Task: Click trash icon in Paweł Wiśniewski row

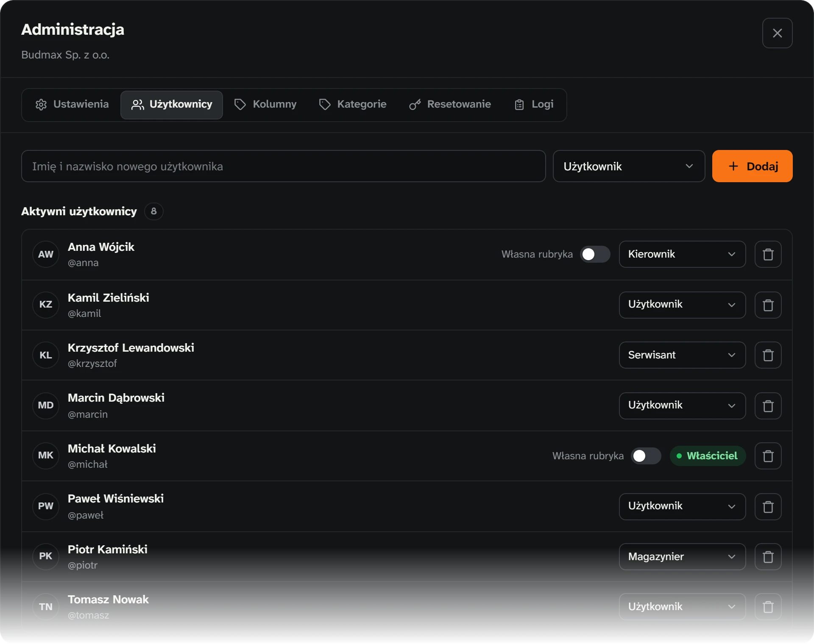Action: [x=768, y=507]
